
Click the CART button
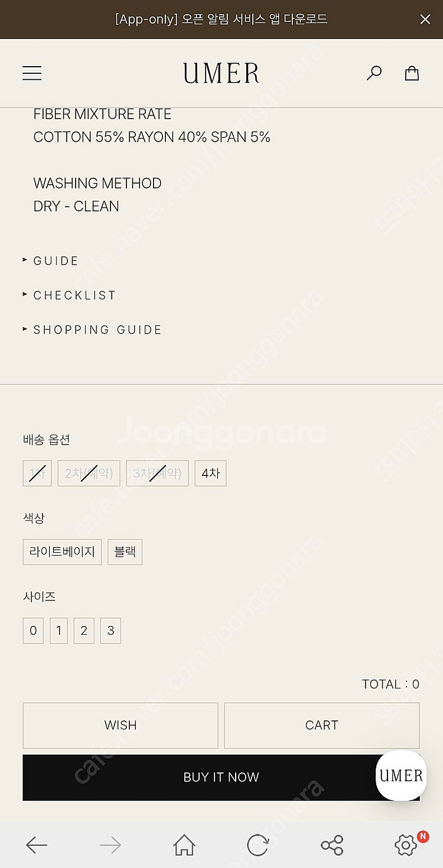tap(322, 726)
